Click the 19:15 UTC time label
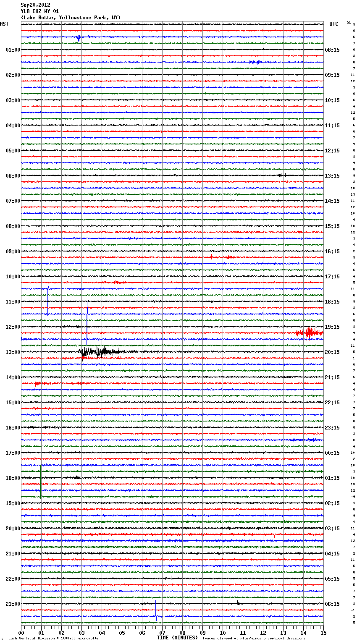The image size is (357, 644). 332,327
